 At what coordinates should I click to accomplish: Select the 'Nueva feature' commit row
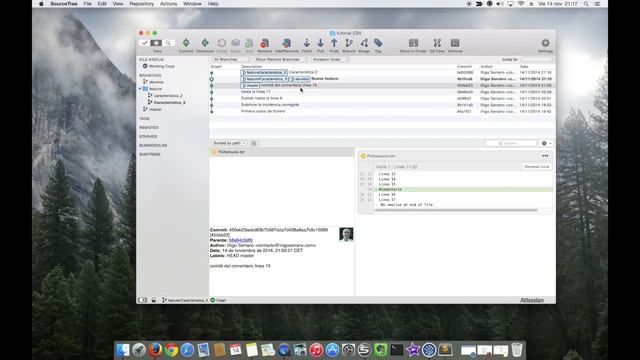pos(382,79)
